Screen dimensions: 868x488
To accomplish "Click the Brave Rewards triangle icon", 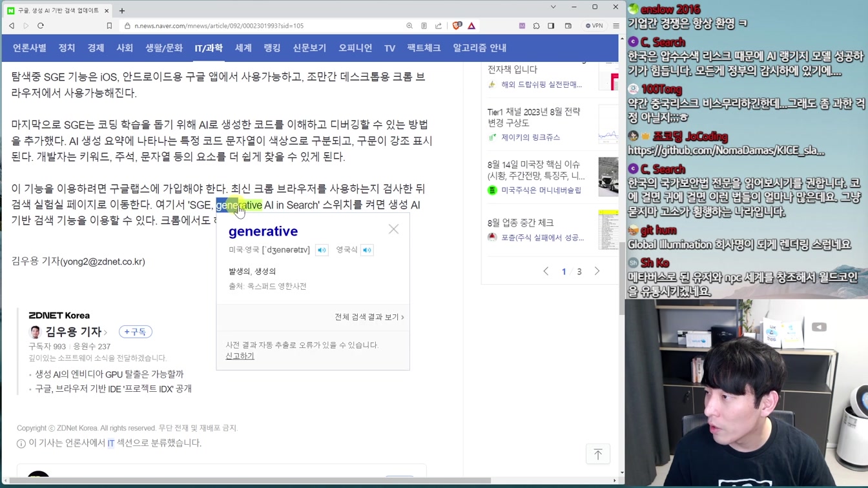I will (471, 26).
